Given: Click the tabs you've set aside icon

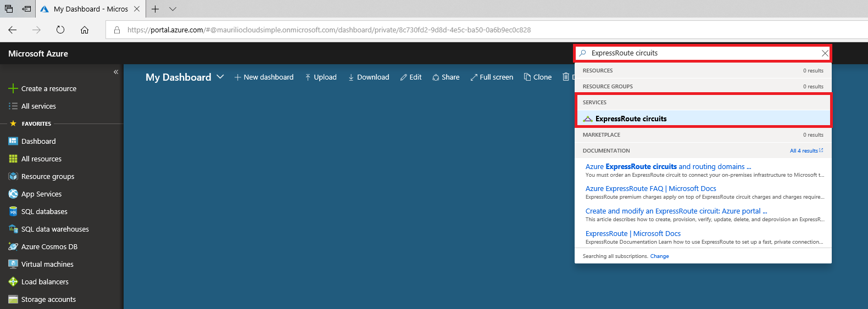Looking at the screenshot, I should point(9,9).
